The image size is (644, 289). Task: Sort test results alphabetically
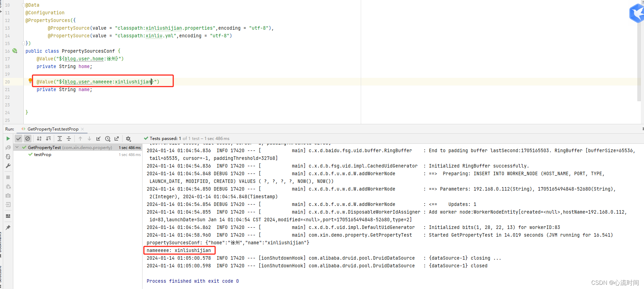click(39, 139)
